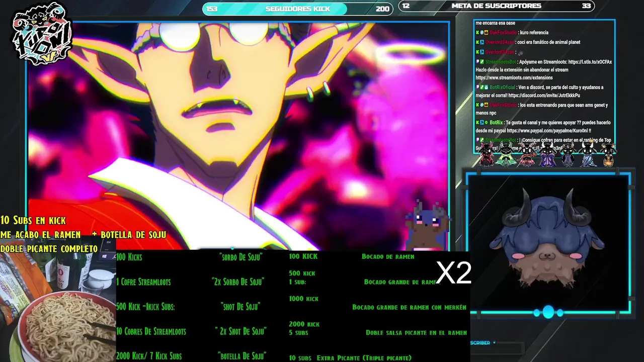Click '10 Cobres De Streamloots' row

[151, 331]
